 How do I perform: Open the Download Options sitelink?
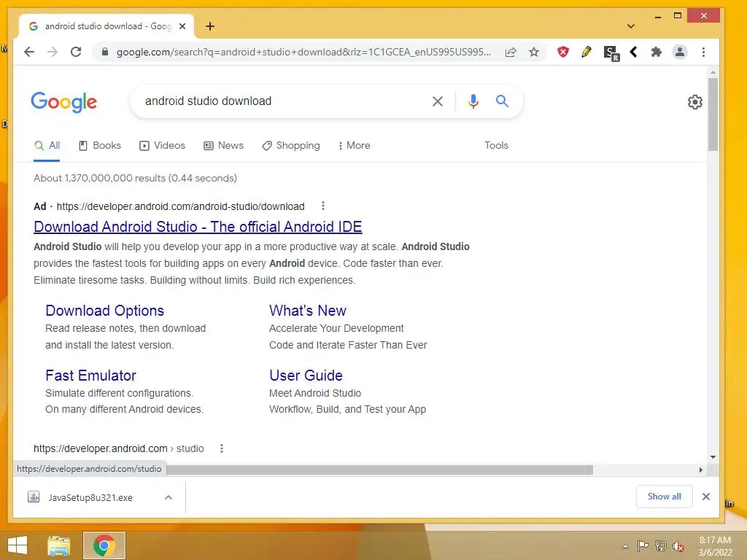(x=105, y=311)
